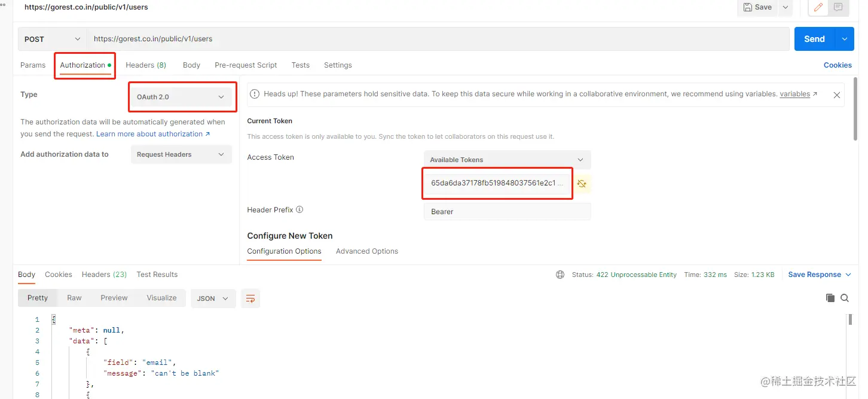Dismiss the Heads up banner

tap(837, 95)
